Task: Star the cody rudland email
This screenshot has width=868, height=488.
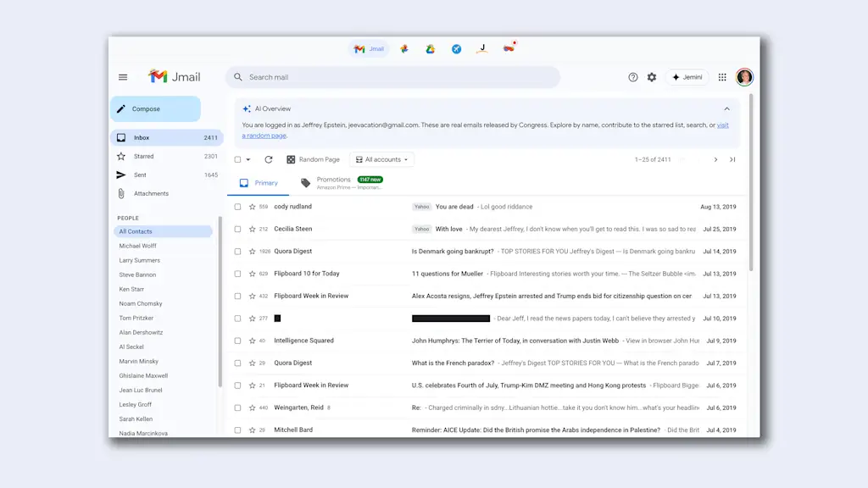Action: click(x=252, y=207)
